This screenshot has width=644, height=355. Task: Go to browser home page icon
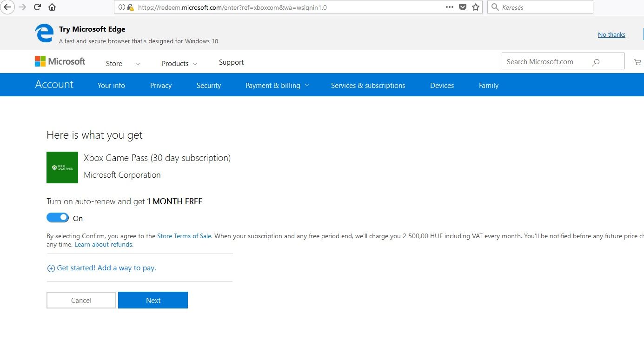coord(52,7)
